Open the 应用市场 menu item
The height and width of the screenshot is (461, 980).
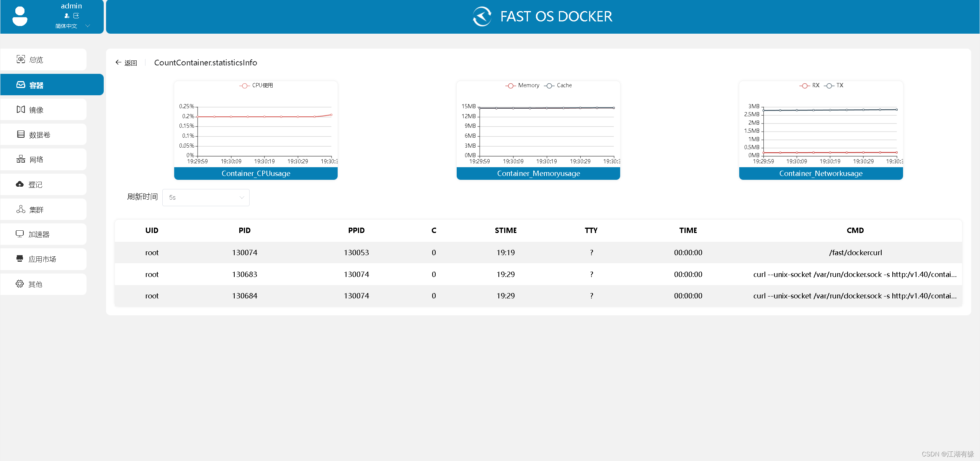coord(44,259)
